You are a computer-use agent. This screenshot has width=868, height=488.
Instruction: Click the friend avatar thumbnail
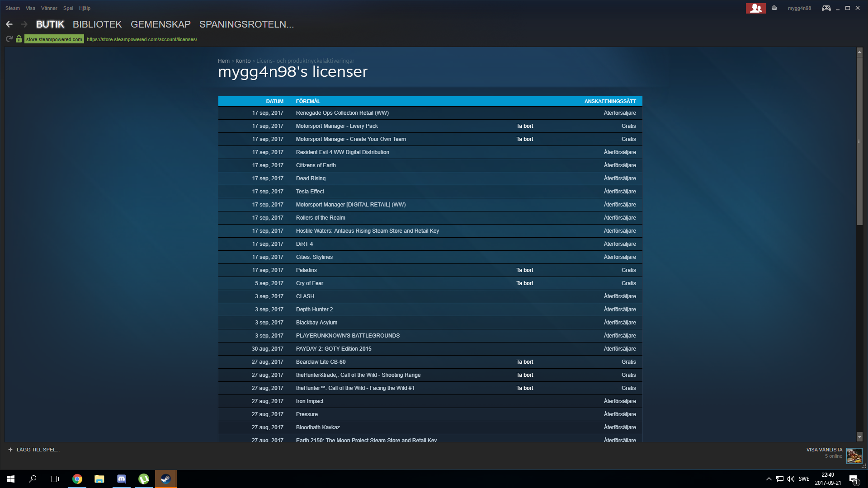[x=854, y=455]
